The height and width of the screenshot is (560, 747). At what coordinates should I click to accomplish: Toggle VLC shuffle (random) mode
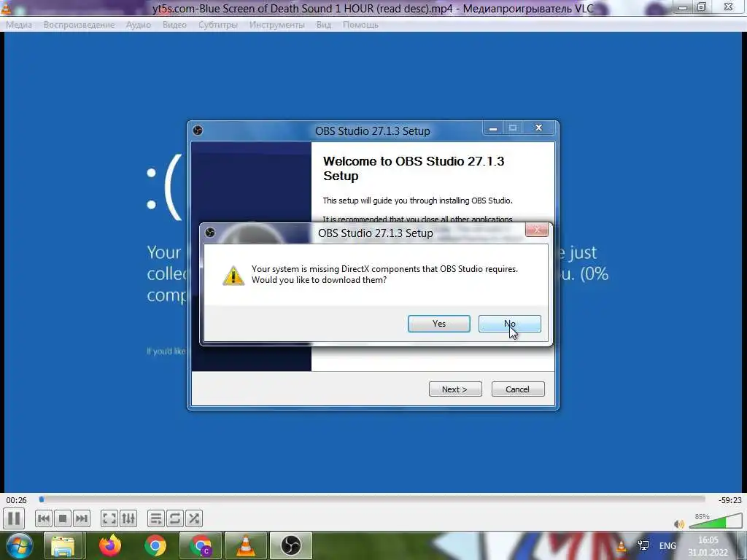pyautogui.click(x=194, y=518)
